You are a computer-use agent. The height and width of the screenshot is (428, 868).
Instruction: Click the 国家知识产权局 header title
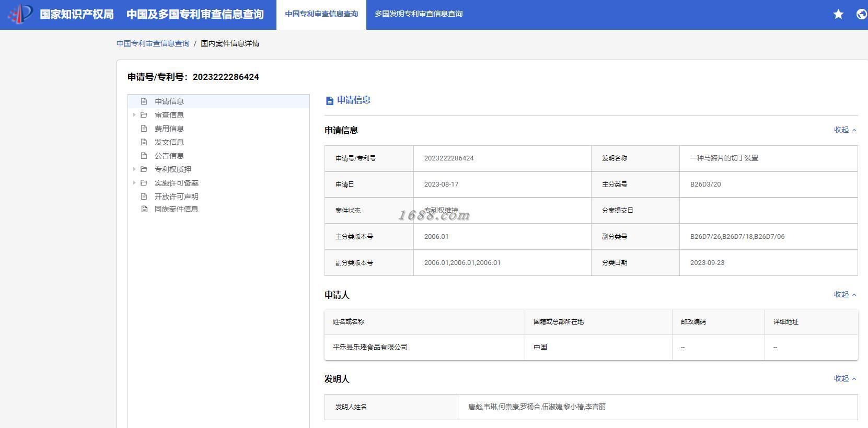click(77, 14)
